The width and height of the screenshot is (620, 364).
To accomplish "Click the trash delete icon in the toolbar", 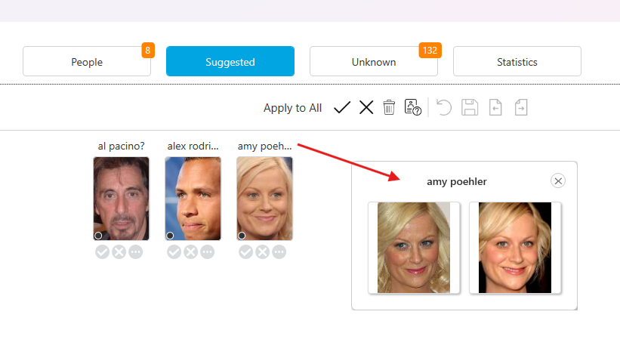I will 389,107.
